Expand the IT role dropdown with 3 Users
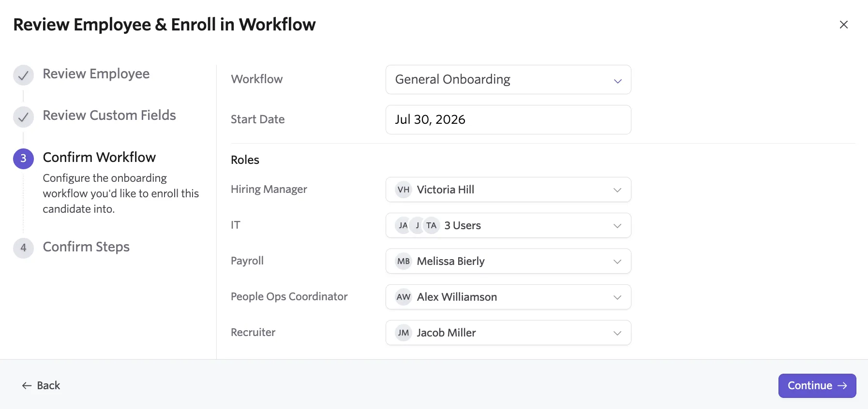Screen dimensions: 868x409 point(508,225)
